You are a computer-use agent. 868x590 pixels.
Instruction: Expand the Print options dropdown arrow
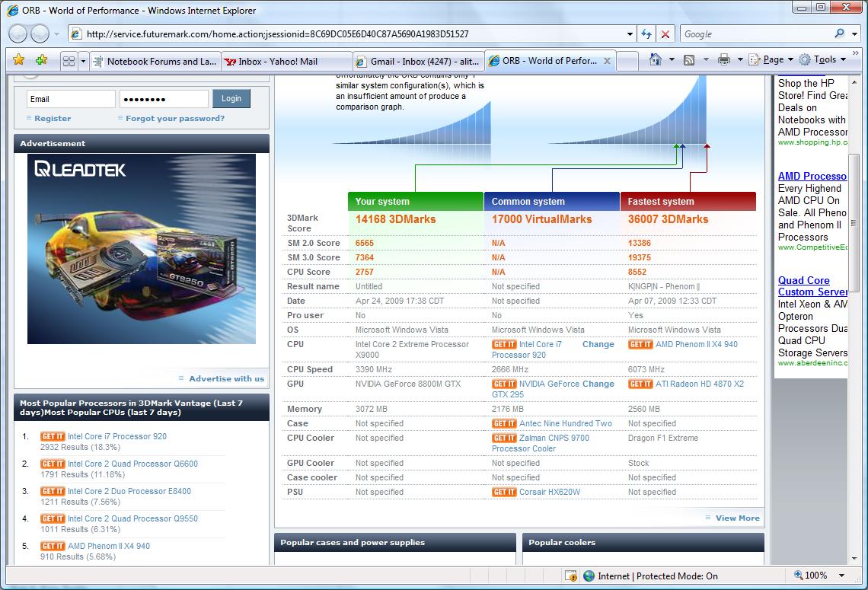pyautogui.click(x=740, y=60)
